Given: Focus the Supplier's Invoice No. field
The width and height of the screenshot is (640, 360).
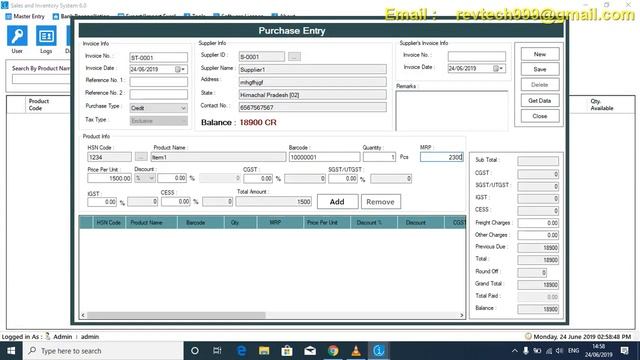Looking at the screenshot, I should pyautogui.click(x=476, y=56).
